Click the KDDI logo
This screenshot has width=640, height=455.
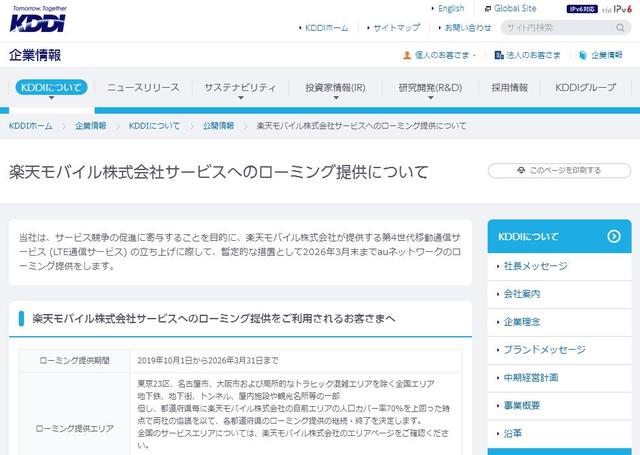38,19
